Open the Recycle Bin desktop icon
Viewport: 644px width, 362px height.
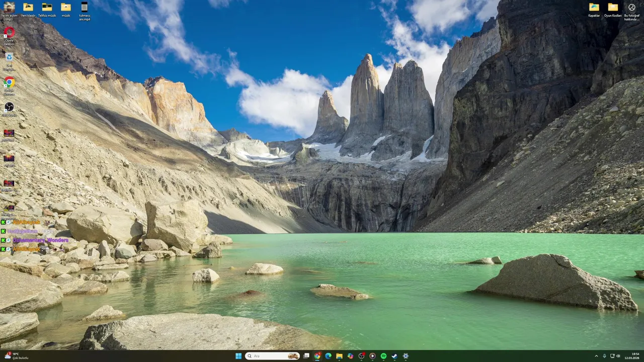(x=9, y=61)
